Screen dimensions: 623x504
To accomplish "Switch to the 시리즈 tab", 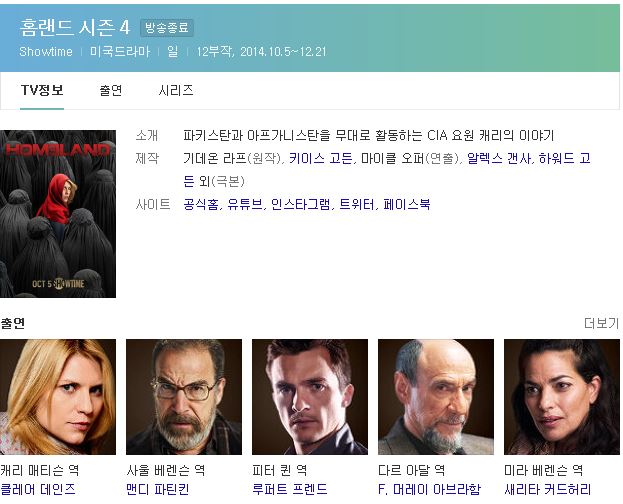I will point(176,91).
